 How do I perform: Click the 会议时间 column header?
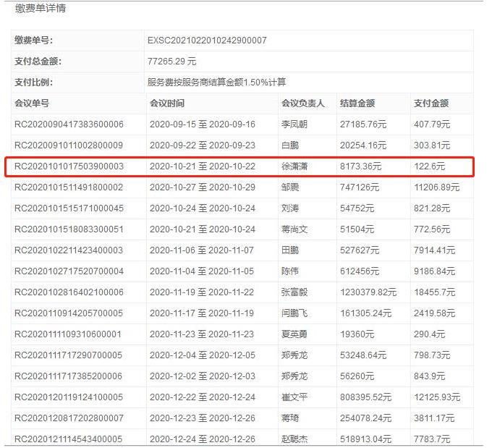tap(166, 103)
